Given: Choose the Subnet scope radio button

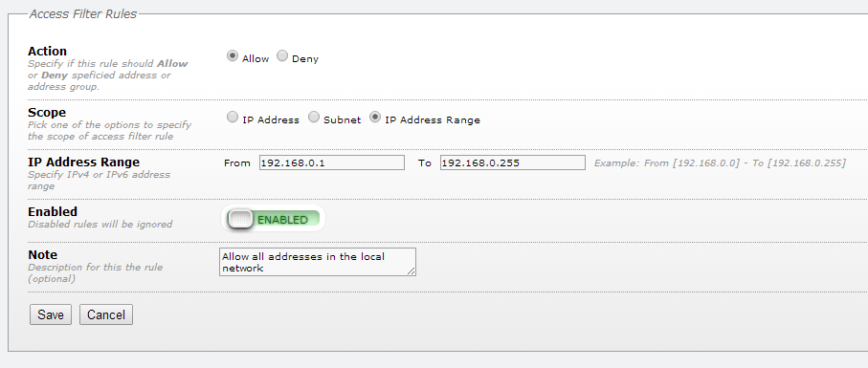Looking at the screenshot, I should pos(314,118).
